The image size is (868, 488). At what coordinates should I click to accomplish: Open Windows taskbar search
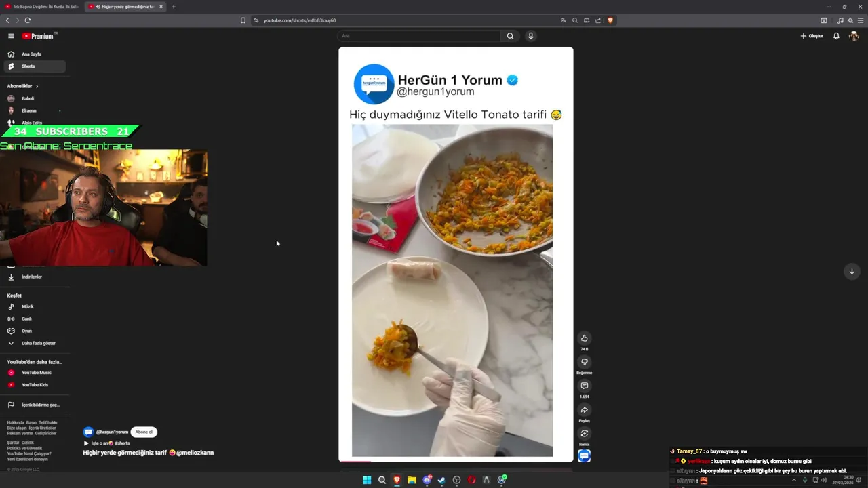click(382, 480)
